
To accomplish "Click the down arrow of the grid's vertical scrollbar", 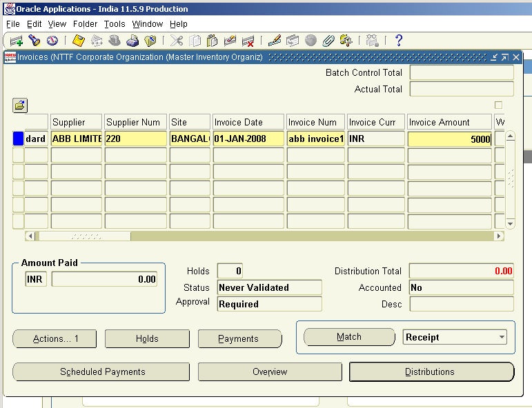I will [510, 224].
